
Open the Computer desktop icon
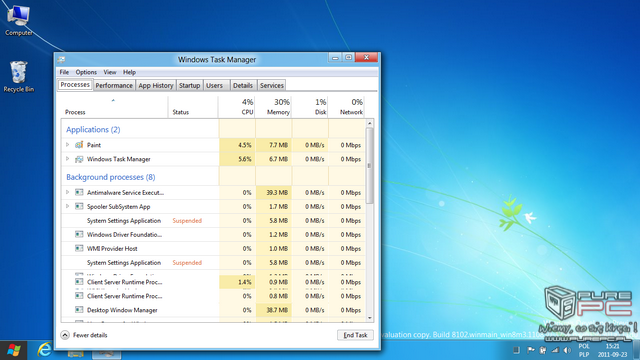point(19,20)
